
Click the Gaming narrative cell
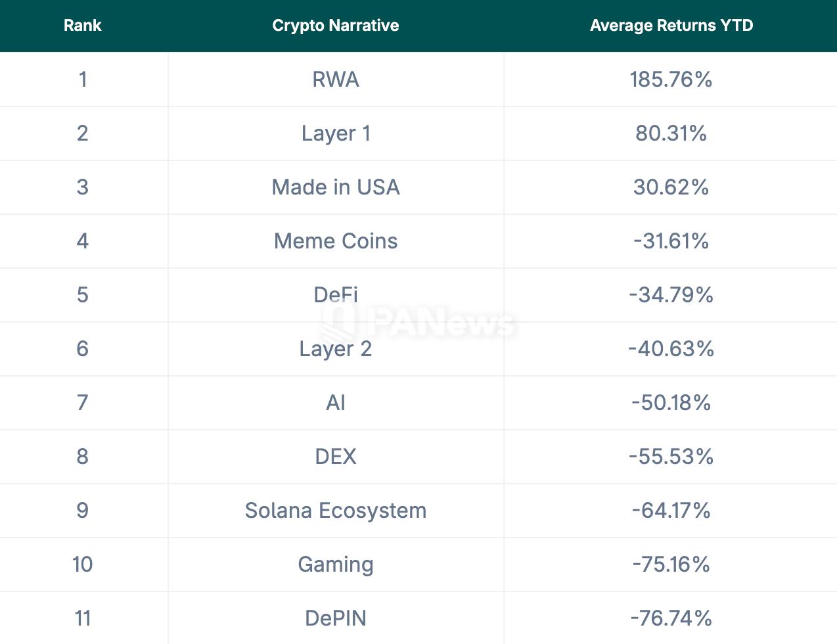[x=336, y=564]
